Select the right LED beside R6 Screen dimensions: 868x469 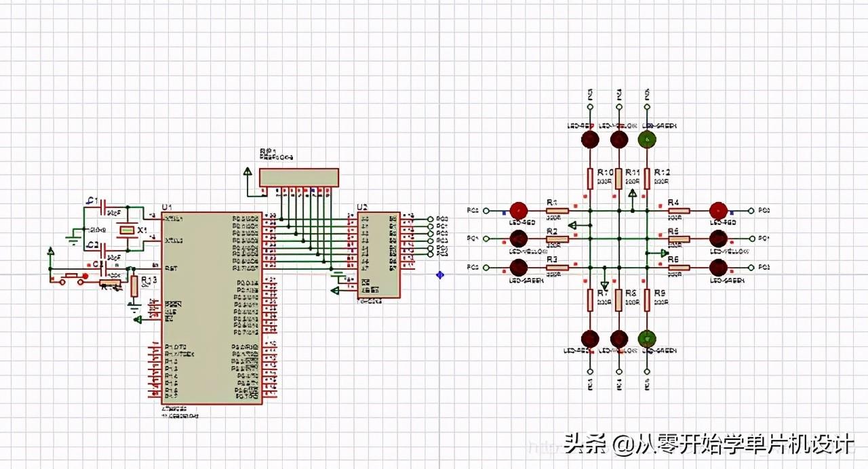[718, 267]
